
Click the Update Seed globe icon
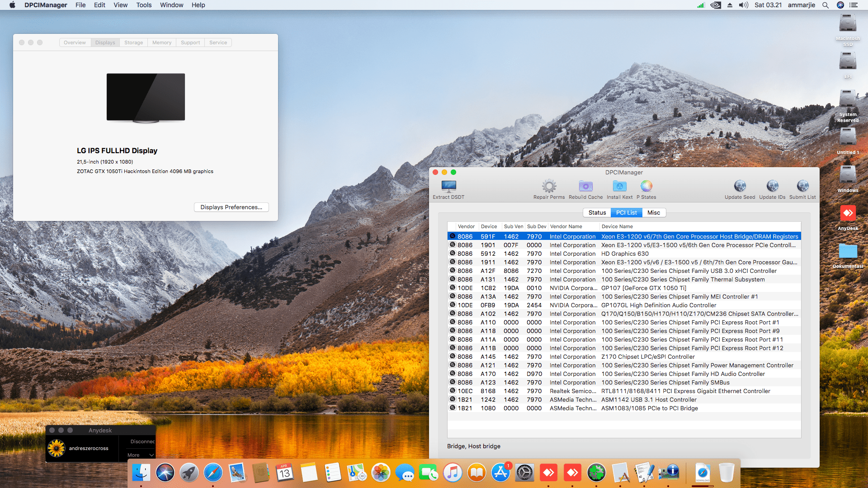tap(740, 187)
